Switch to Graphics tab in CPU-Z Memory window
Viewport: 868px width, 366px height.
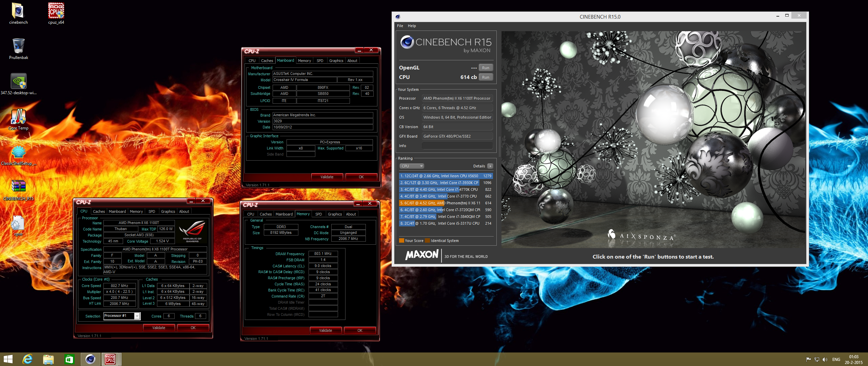[335, 214]
